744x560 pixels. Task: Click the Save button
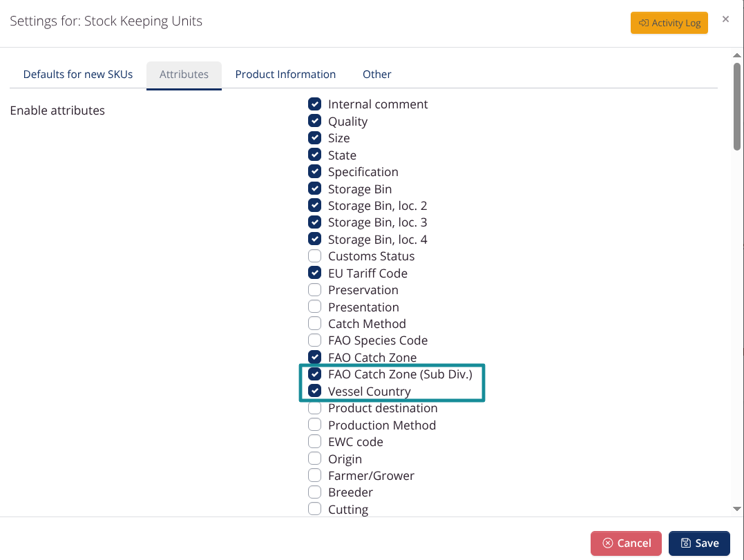point(699,543)
